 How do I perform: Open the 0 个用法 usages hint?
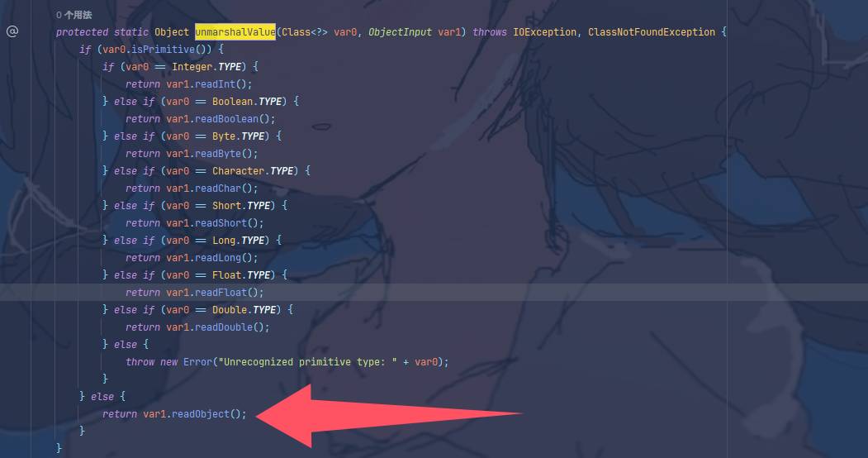coord(74,15)
